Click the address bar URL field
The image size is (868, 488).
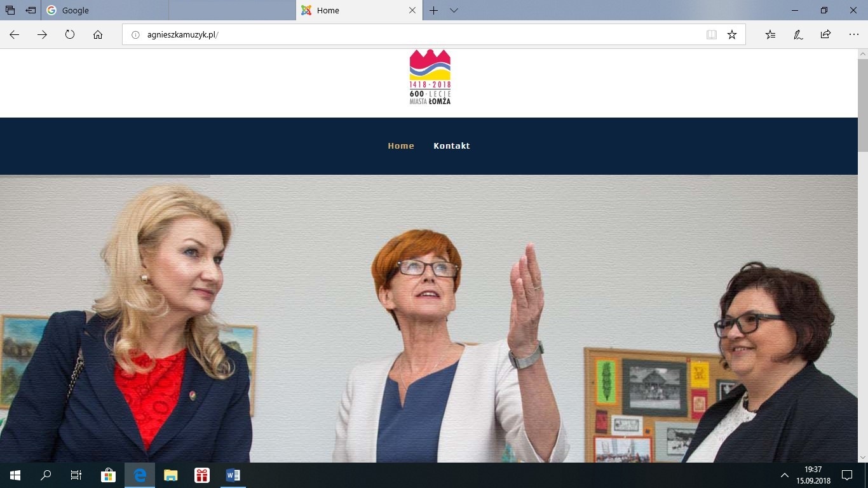413,35
